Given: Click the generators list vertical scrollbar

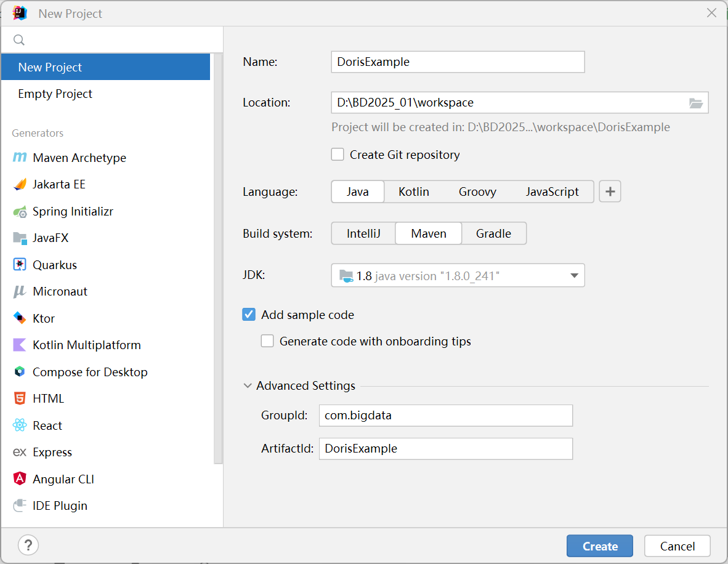Looking at the screenshot, I should click(218, 259).
